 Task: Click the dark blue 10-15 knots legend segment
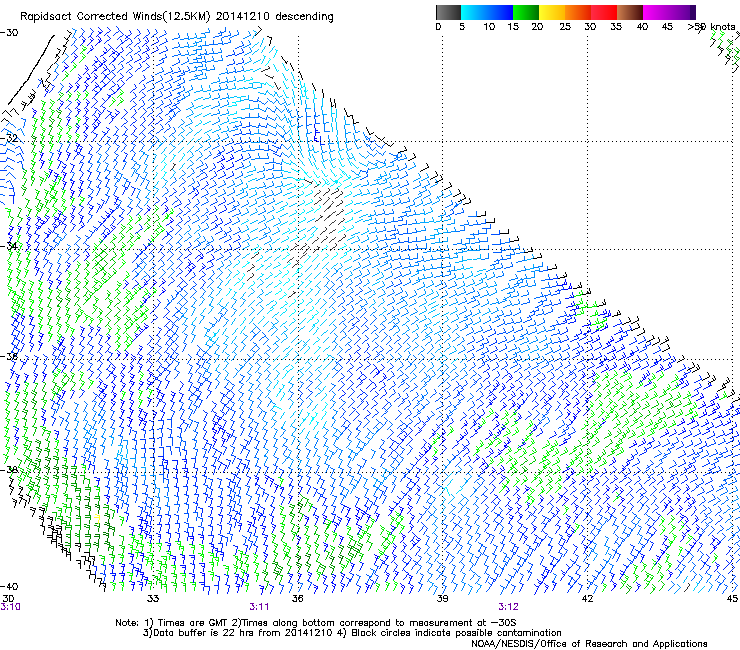(500, 12)
